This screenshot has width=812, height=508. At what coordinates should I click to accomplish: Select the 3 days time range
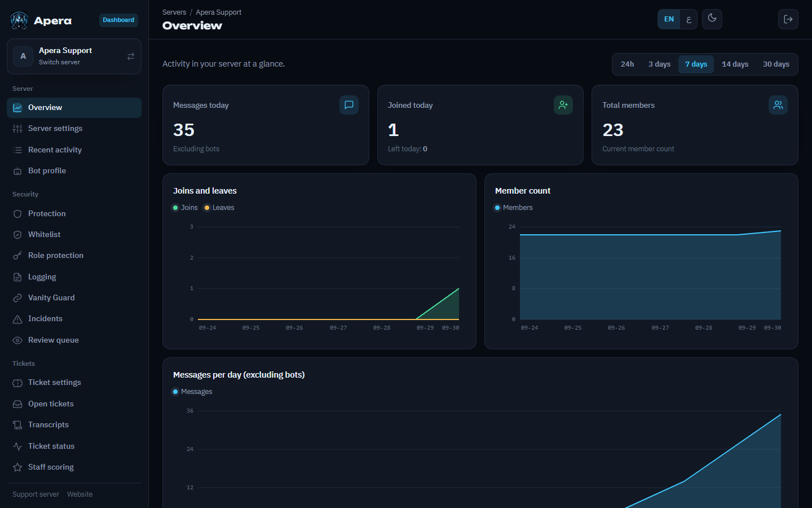[659, 64]
